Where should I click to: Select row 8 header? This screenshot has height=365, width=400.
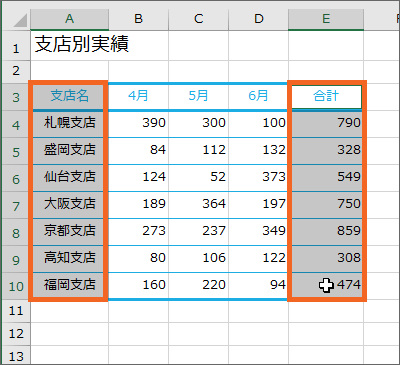coord(16,232)
